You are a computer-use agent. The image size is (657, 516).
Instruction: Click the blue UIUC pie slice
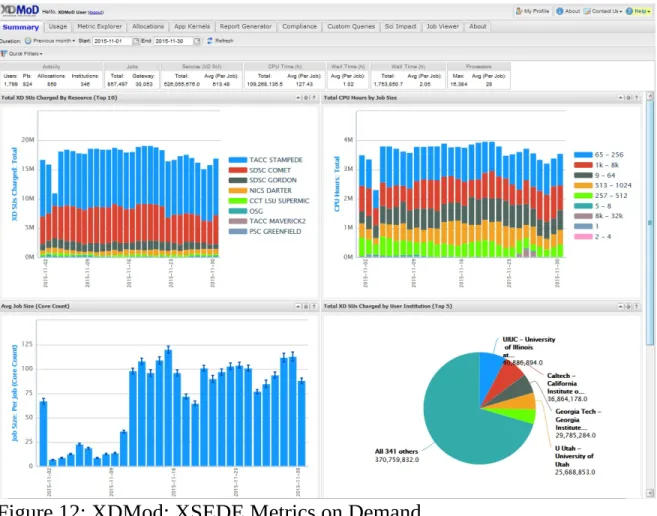point(488,371)
